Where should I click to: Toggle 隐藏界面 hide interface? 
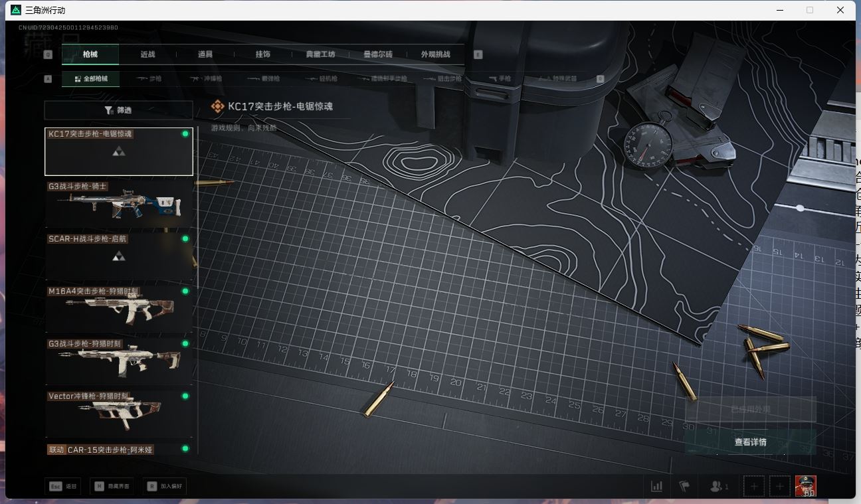[x=114, y=486]
